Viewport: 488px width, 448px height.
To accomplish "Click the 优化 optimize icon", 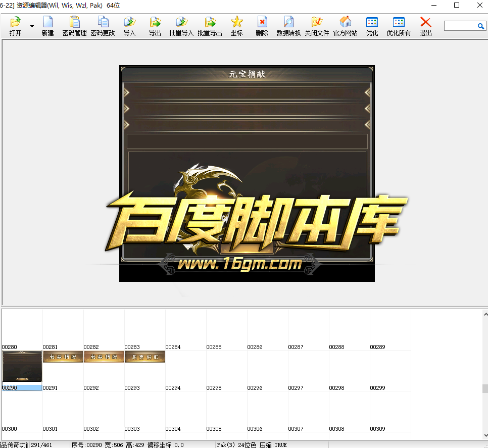I will tap(372, 26).
